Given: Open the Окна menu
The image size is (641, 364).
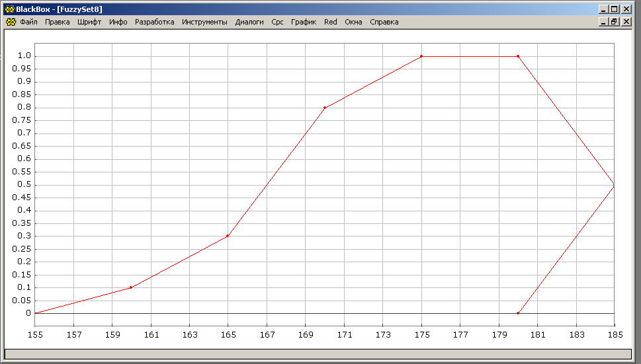Looking at the screenshot, I should [353, 22].
